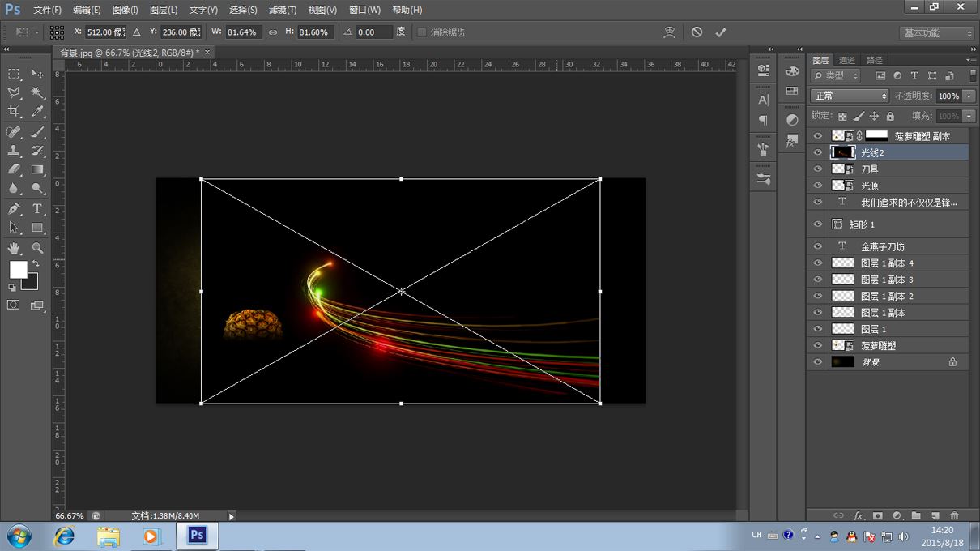Enable the 消除锯齿 anti-alias checkbox
This screenshot has height=551, width=980.
pos(422,32)
